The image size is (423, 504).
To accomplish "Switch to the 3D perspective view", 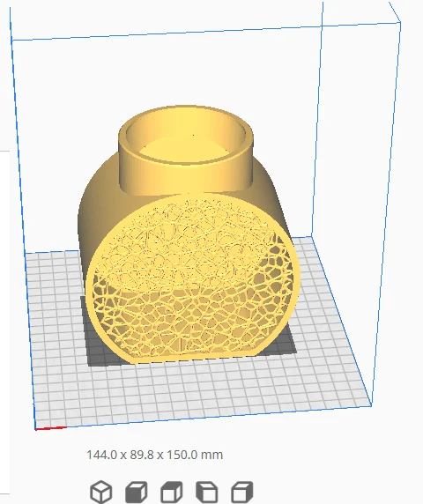I will coord(101,492).
